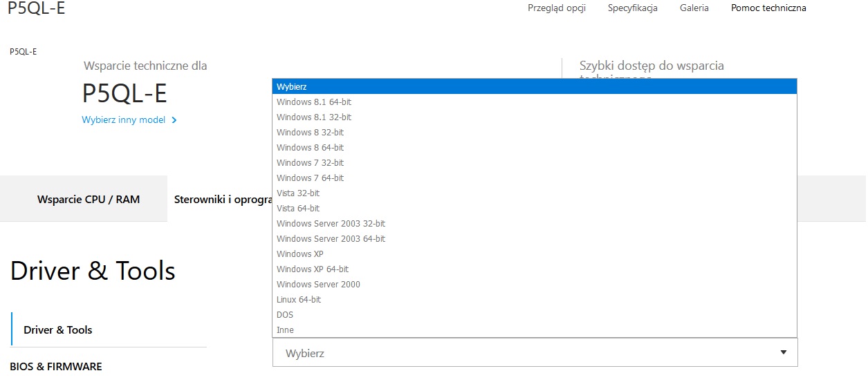Click the Wybierz OS combo box

click(535, 352)
